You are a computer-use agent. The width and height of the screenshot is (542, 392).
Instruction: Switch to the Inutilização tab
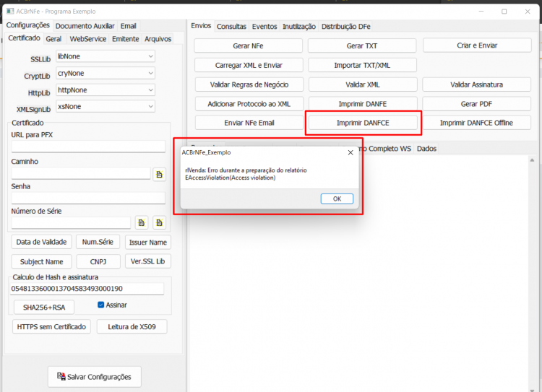[299, 26]
